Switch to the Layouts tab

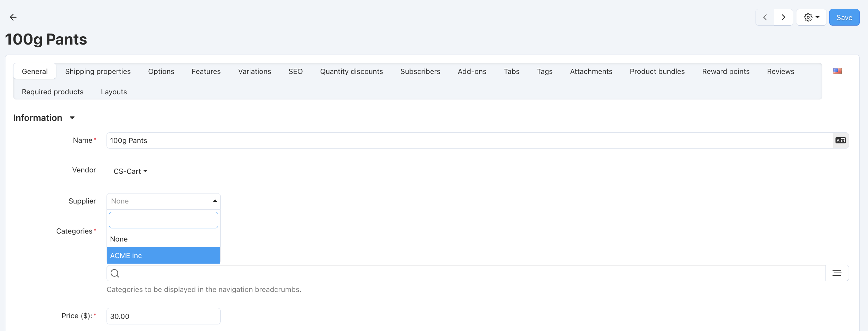point(114,92)
